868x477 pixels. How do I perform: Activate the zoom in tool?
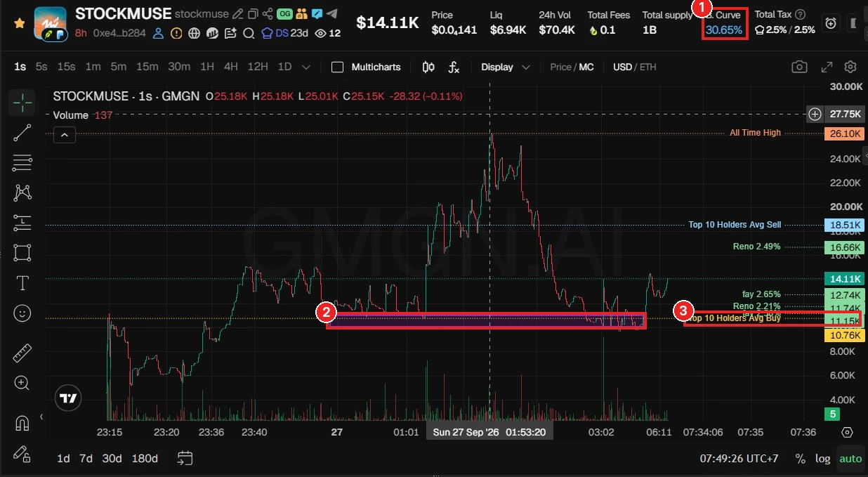(x=22, y=383)
